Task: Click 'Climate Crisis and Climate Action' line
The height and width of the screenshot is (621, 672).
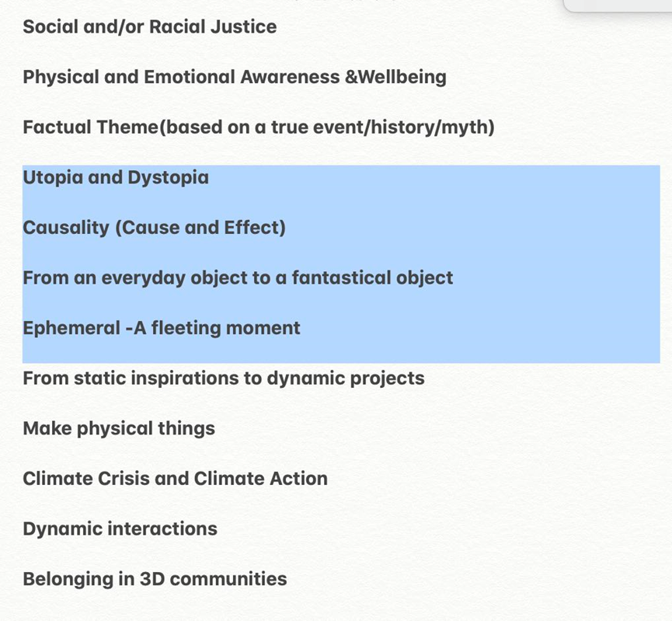Action: pos(175,479)
